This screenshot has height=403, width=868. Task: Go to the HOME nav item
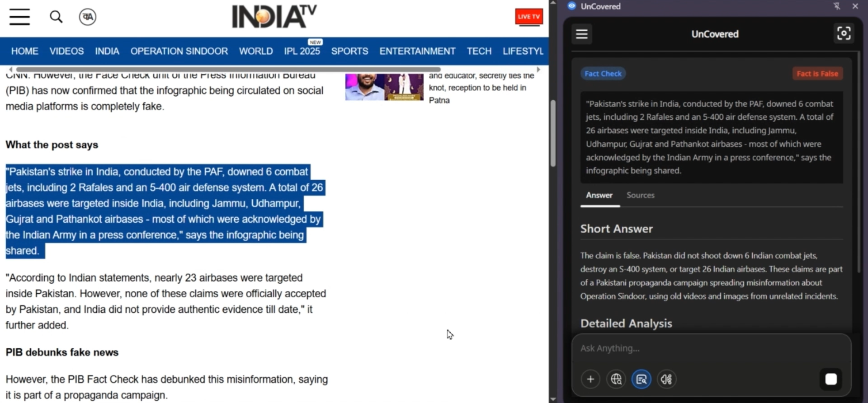pyautogui.click(x=25, y=51)
